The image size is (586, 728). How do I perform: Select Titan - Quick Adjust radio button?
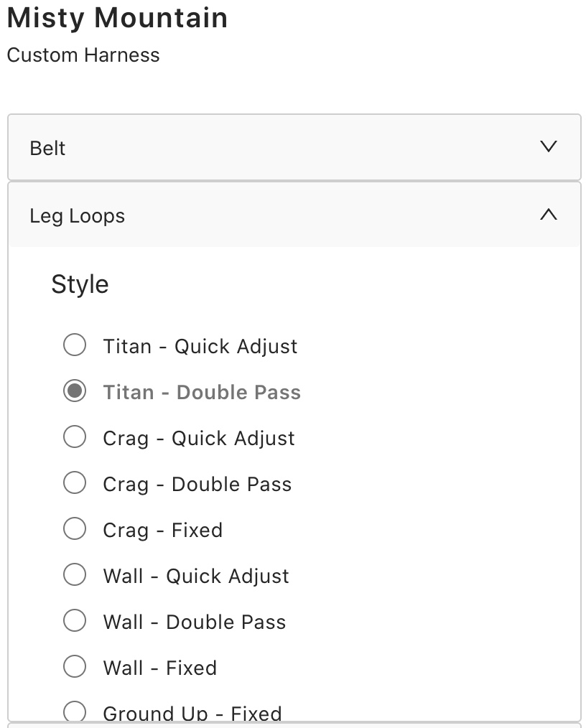coord(75,345)
